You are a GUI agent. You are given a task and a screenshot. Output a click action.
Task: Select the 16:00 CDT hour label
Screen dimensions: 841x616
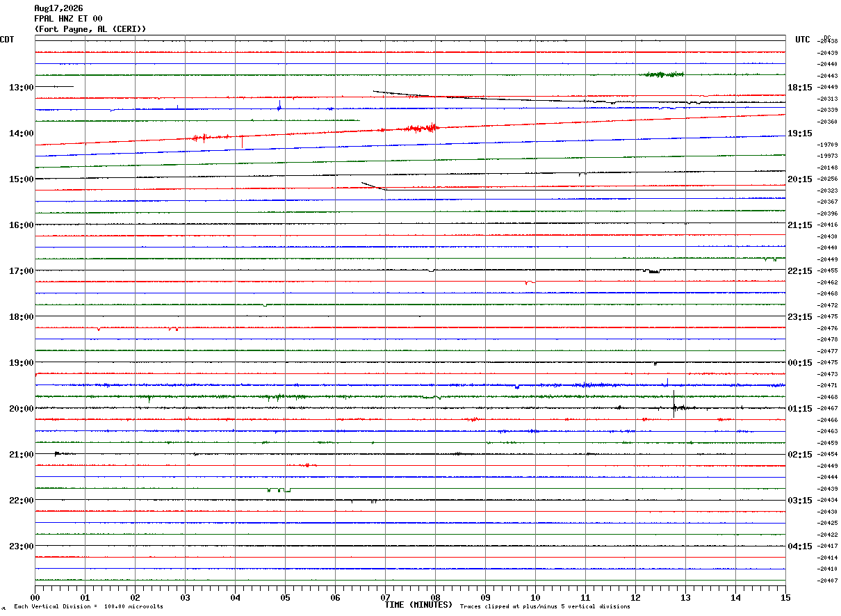(21, 225)
